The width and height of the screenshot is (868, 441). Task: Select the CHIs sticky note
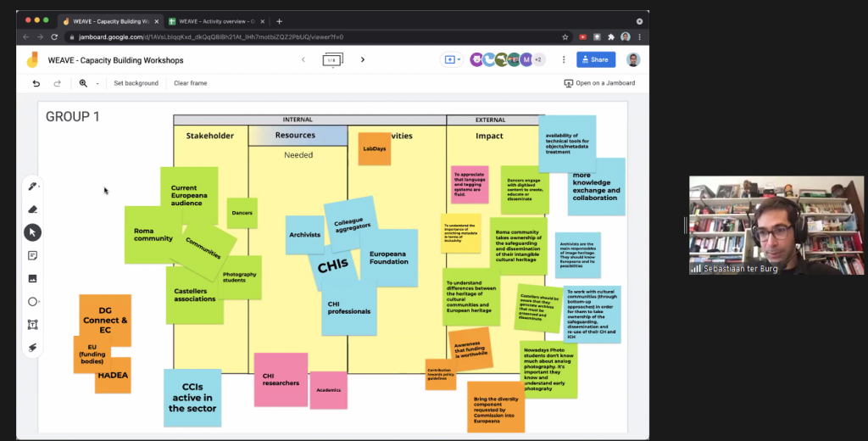click(x=332, y=267)
